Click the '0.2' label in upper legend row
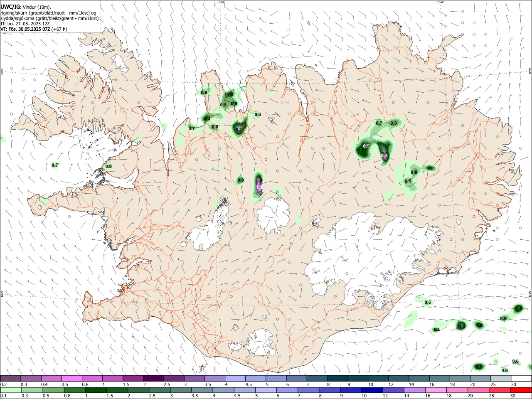The image size is (532, 399). coord(4,384)
